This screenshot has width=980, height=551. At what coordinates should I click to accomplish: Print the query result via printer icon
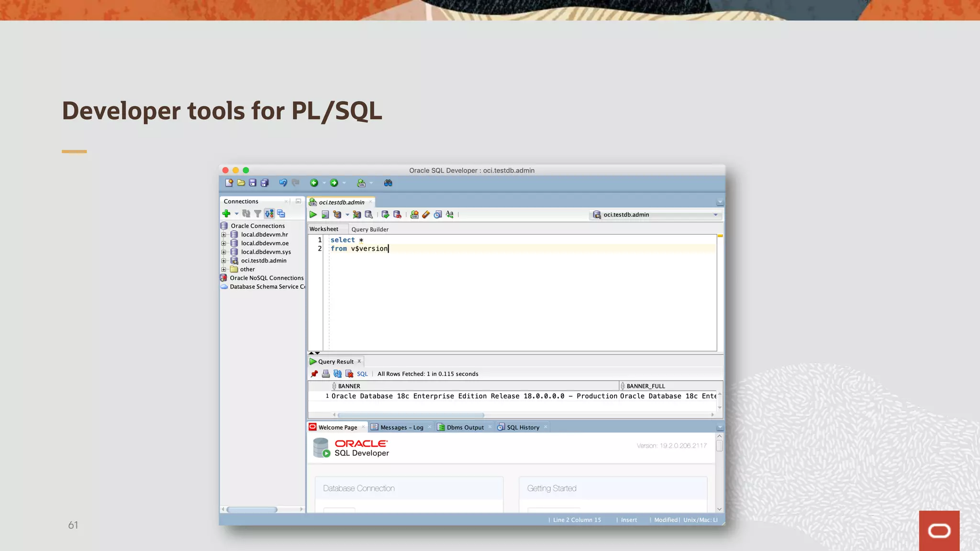coord(326,374)
